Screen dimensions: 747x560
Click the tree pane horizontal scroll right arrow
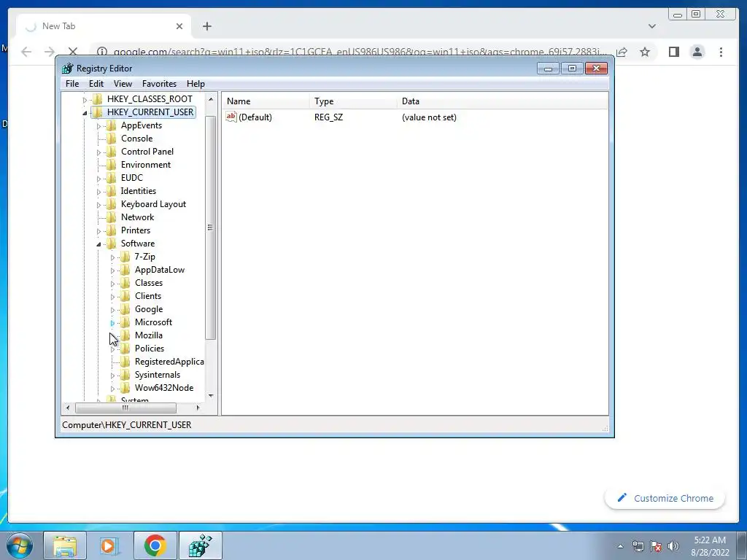(x=198, y=408)
